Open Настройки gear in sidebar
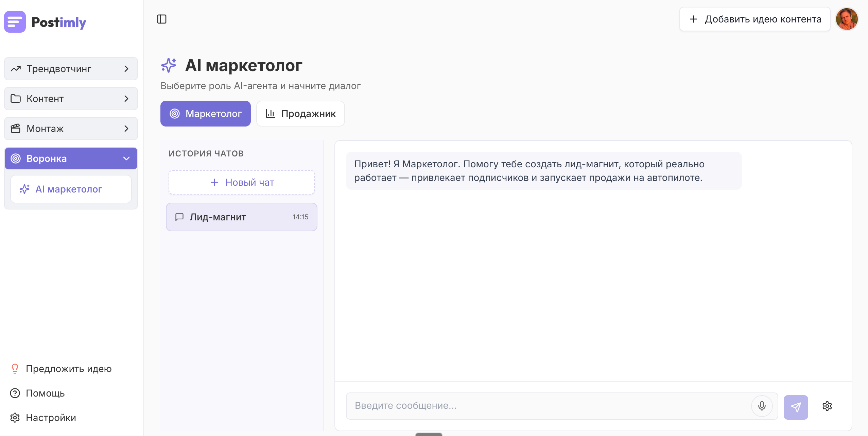Viewport: 868px width, 436px height. 15,418
